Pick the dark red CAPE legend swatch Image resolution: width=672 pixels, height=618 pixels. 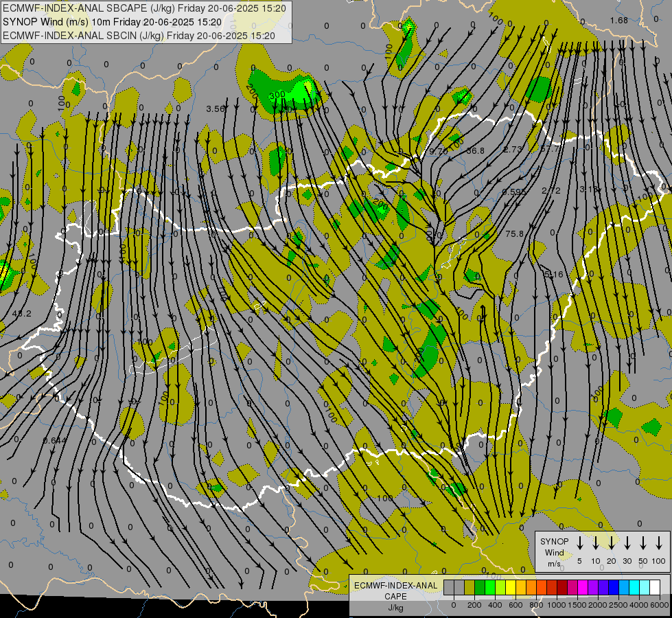(x=562, y=587)
